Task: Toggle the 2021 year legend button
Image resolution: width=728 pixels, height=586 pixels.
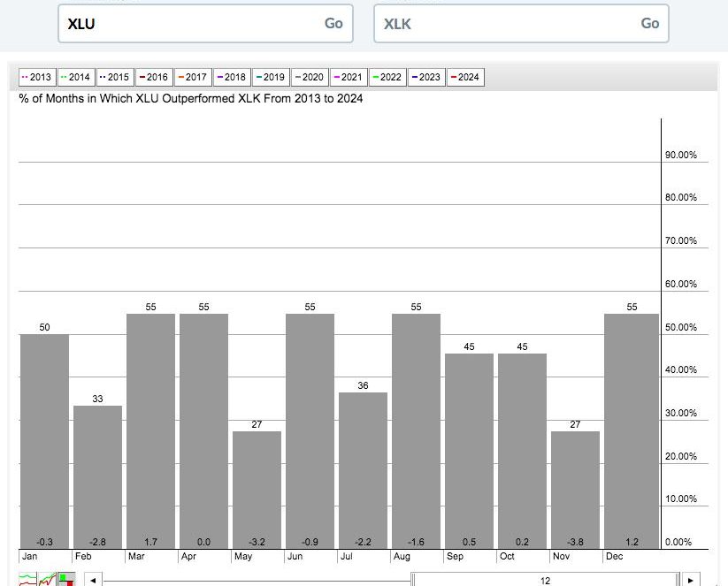Action: coord(349,77)
